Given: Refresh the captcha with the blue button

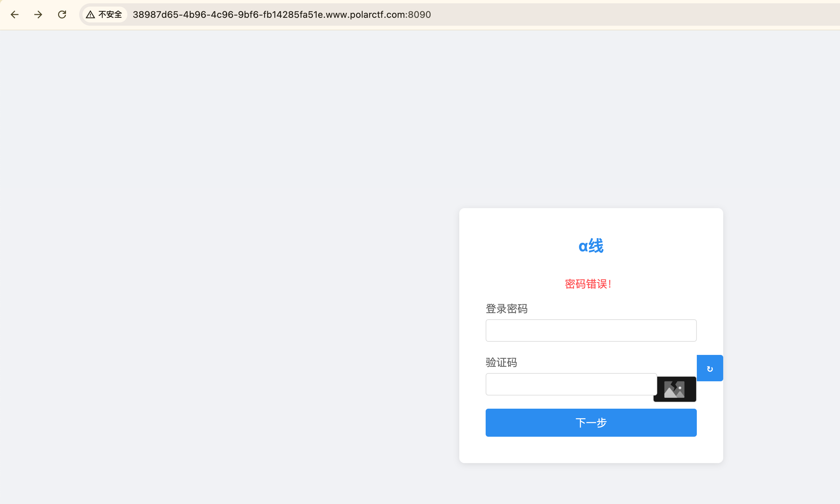Looking at the screenshot, I should [x=710, y=368].
